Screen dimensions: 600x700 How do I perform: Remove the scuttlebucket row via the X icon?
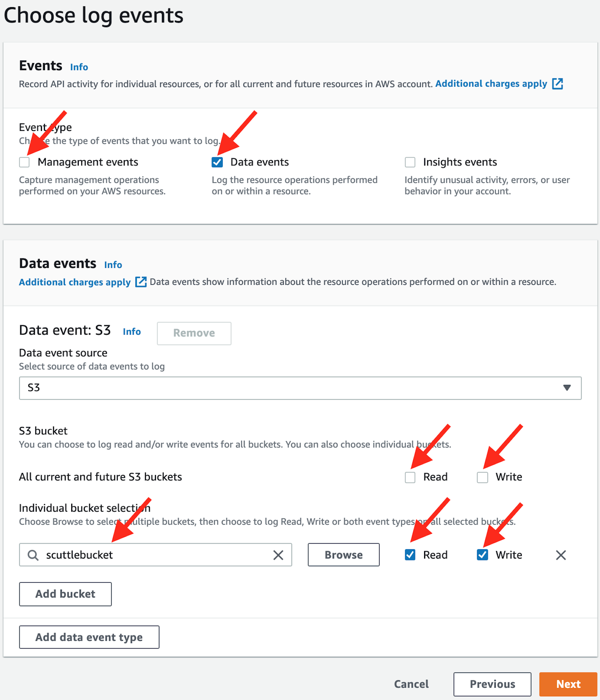[561, 555]
